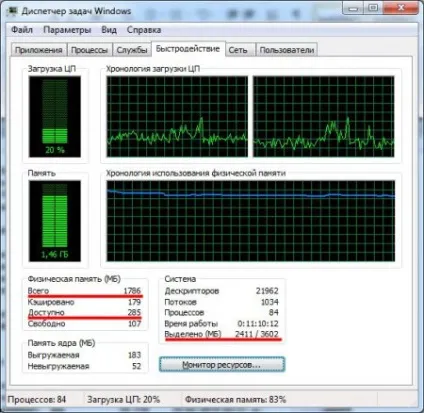This screenshot has height=413, width=424.
Task: Click the Всего value 1786
Action: [132, 291]
